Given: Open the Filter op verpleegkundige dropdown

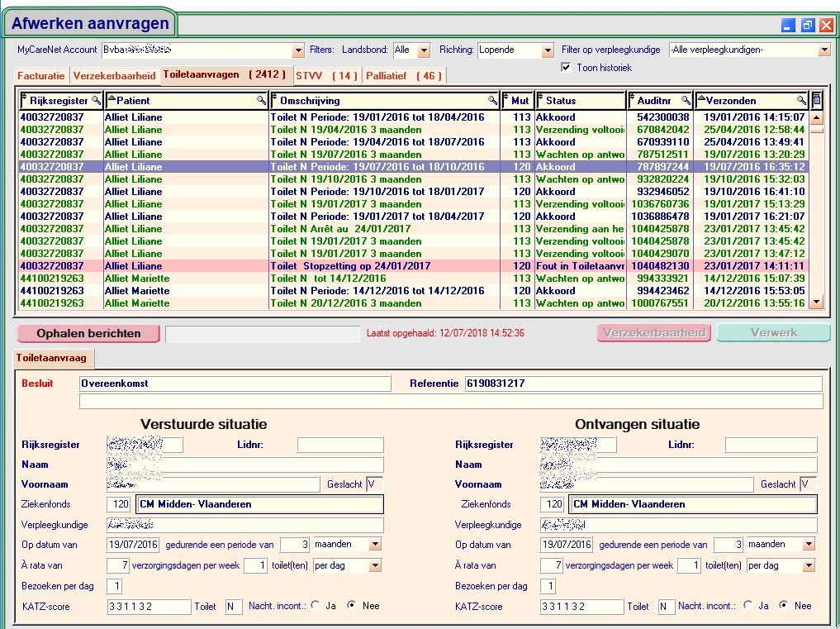Looking at the screenshot, I should pyautogui.click(x=823, y=50).
